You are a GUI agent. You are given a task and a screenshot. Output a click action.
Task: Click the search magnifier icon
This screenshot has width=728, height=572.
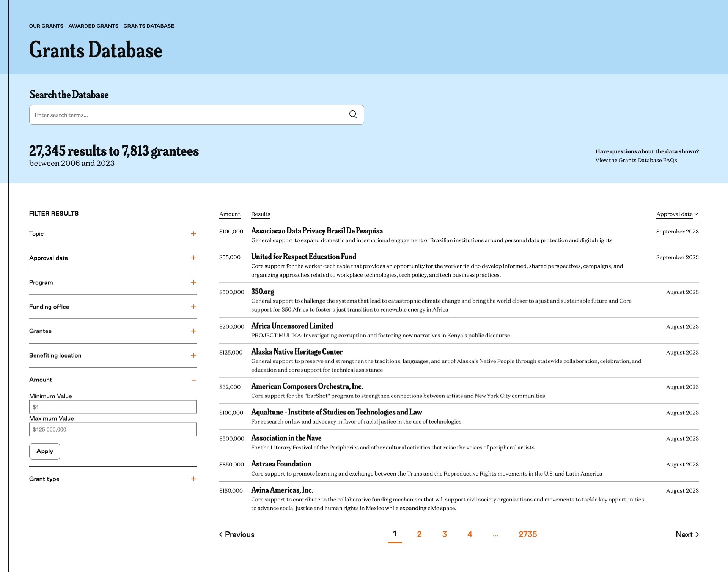click(353, 114)
